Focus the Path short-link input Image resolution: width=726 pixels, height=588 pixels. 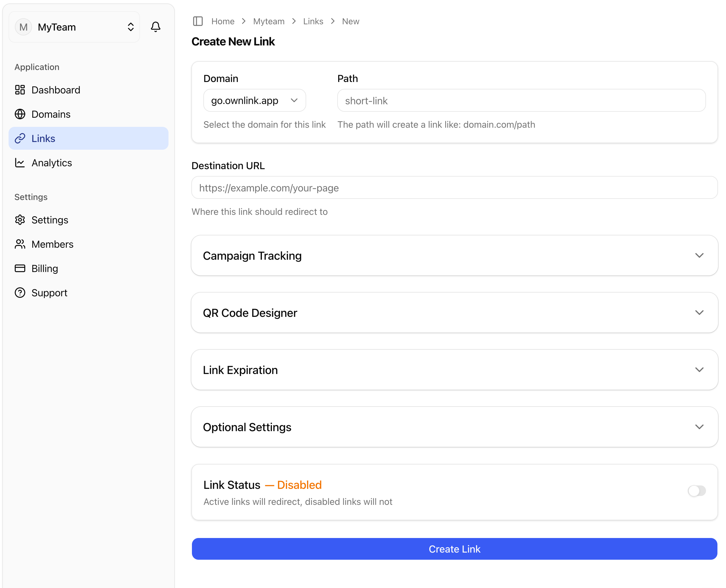pos(521,100)
